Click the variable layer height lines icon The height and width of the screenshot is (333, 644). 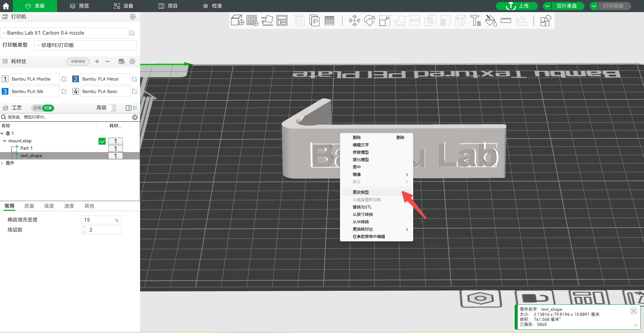(x=329, y=20)
